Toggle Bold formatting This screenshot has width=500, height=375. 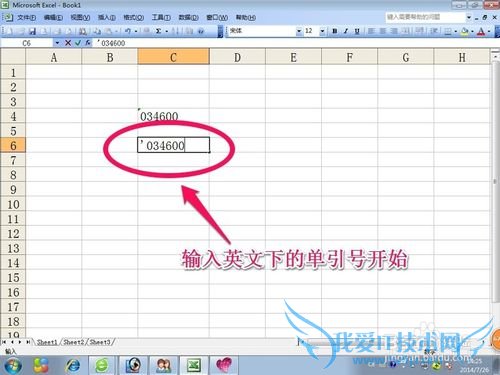pos(335,31)
